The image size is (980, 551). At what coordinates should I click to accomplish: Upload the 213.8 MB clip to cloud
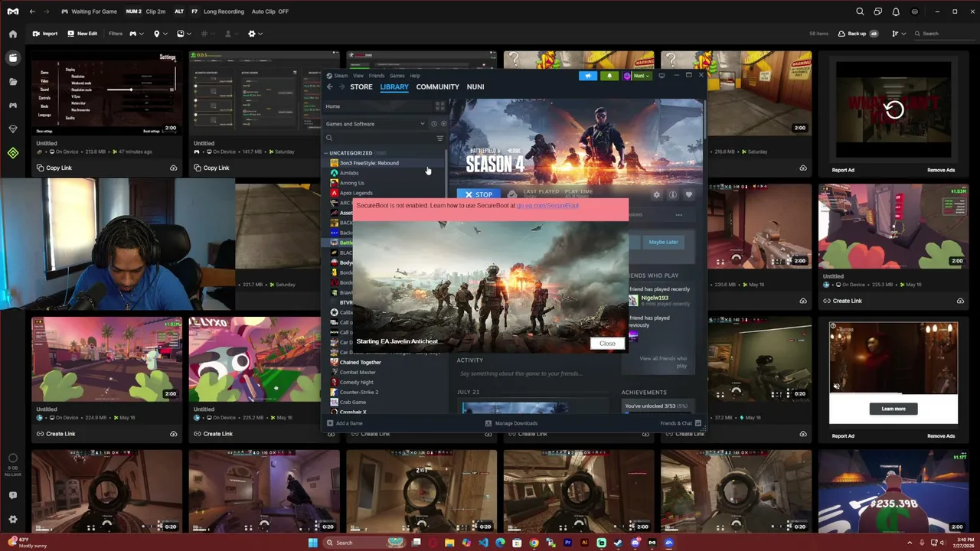(x=173, y=168)
